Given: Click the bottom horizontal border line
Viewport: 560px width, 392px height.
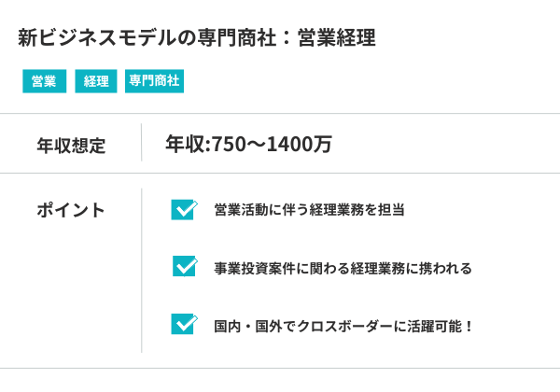Looking at the screenshot, I should point(280,369).
